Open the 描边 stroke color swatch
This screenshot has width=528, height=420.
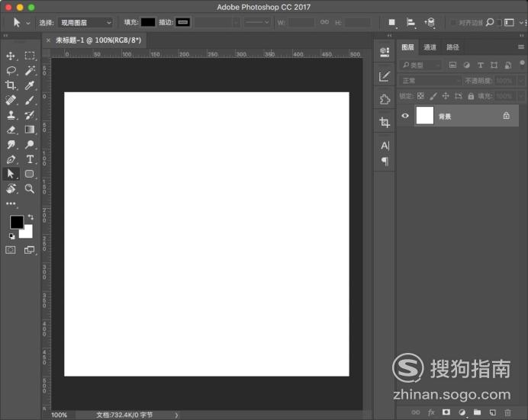tap(183, 22)
